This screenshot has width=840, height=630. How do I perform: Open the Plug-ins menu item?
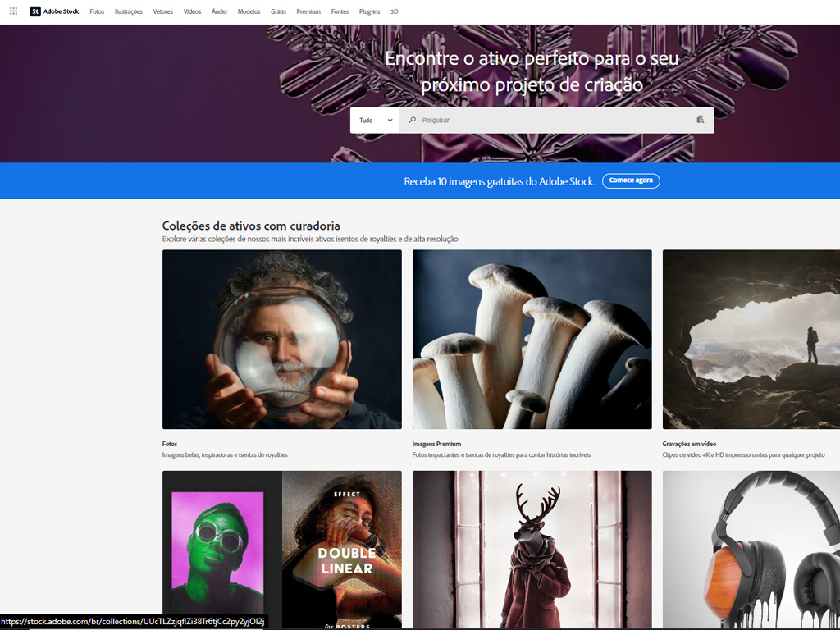coord(369,11)
